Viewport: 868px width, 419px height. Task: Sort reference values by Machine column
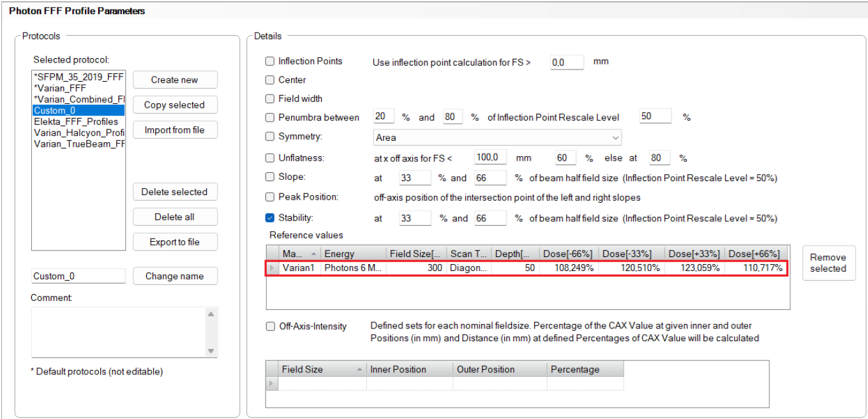299,254
